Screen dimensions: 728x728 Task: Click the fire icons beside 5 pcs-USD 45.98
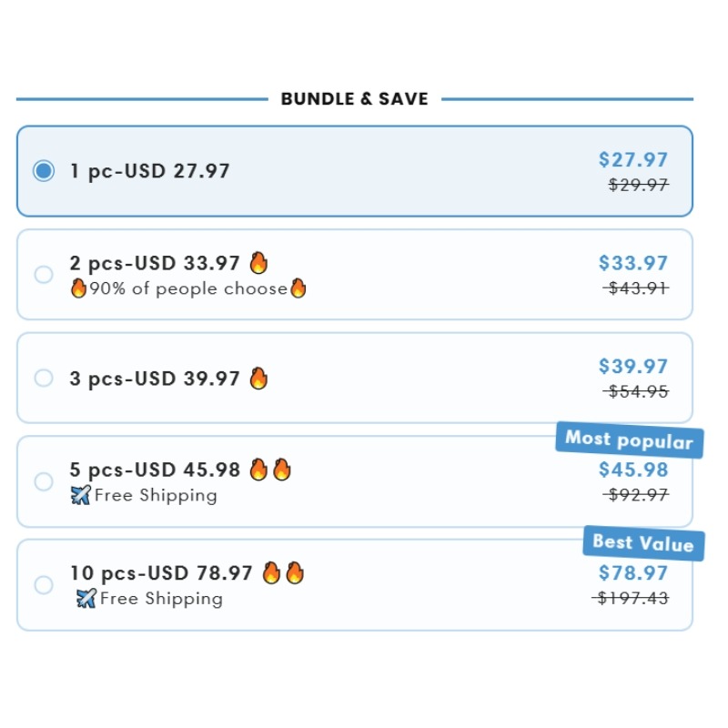pos(270,470)
